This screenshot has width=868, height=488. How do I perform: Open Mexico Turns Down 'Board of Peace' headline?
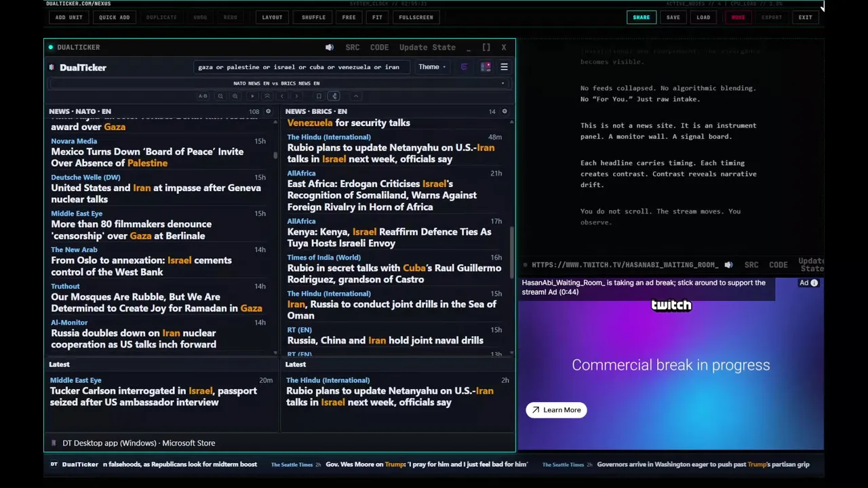(147, 157)
